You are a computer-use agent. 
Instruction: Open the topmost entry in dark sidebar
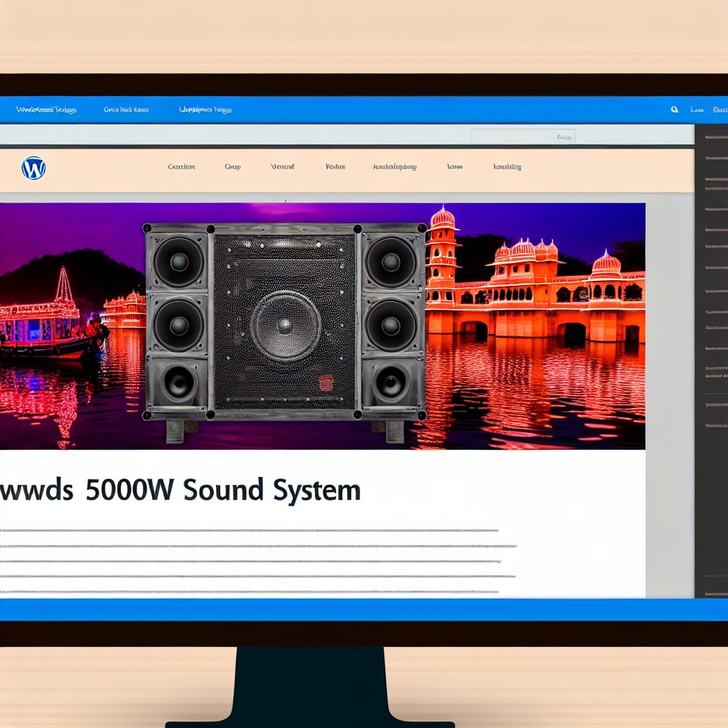[715, 136]
